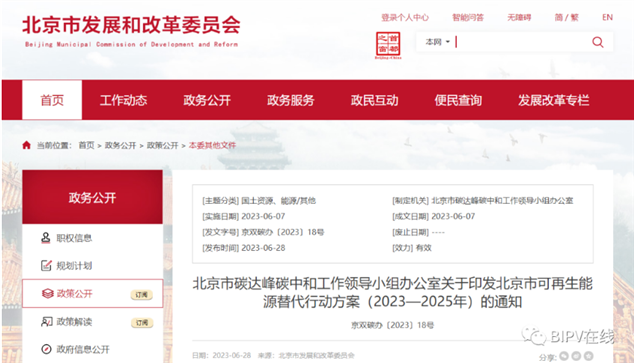Viewport: 634px width, 363px height.
Task: Click the 北京市发展和改革委员会 site title
Action: [x=131, y=25]
